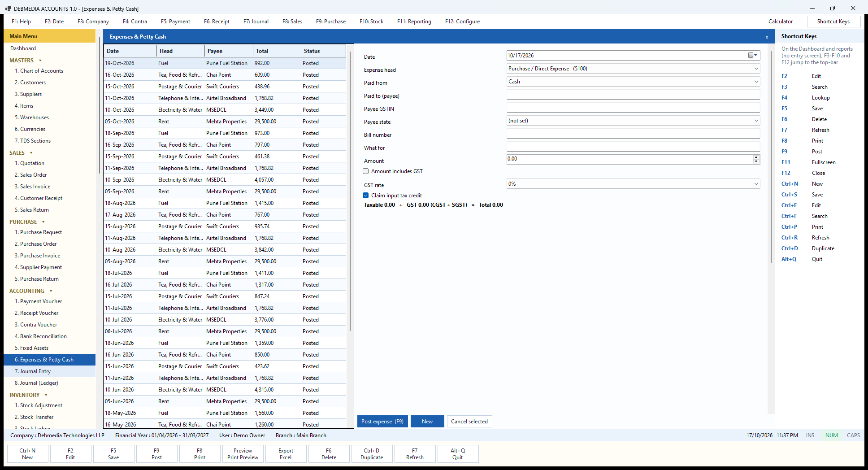Image resolution: width=868 pixels, height=470 pixels.
Task: Click the Paid to (payee) field
Action: tap(633, 95)
